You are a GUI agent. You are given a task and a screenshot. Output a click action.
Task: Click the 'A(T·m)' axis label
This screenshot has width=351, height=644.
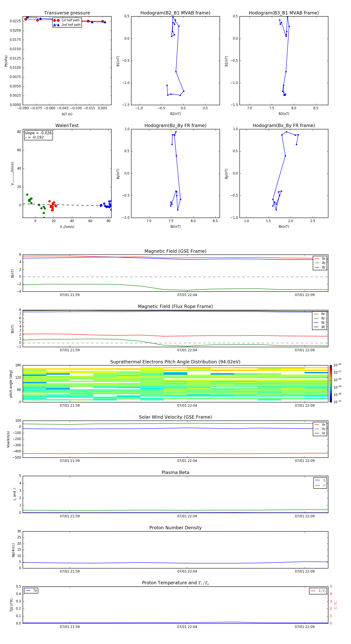67,114
